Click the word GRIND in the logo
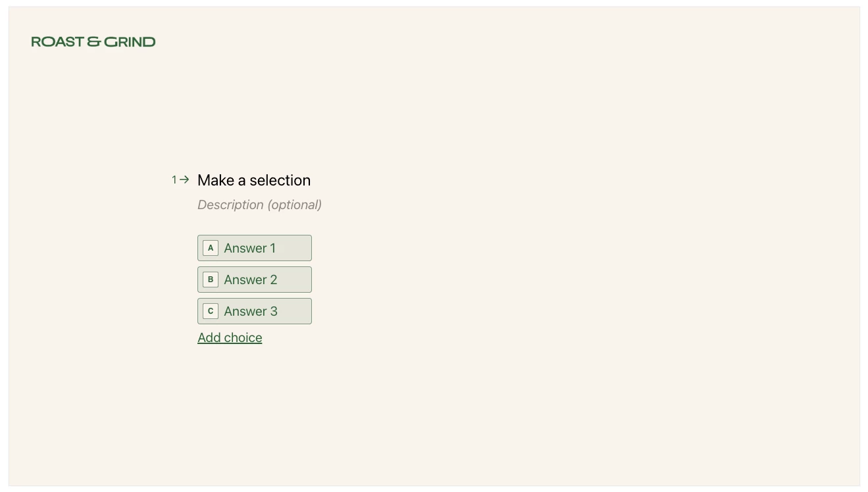The height and width of the screenshot is (492, 868). point(130,42)
